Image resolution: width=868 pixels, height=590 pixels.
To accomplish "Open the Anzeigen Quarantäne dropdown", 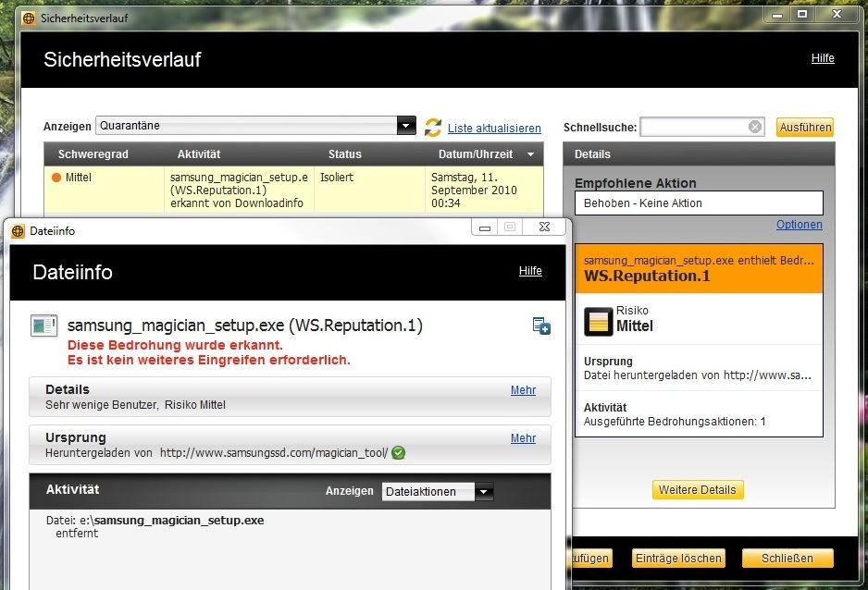I will 406,126.
